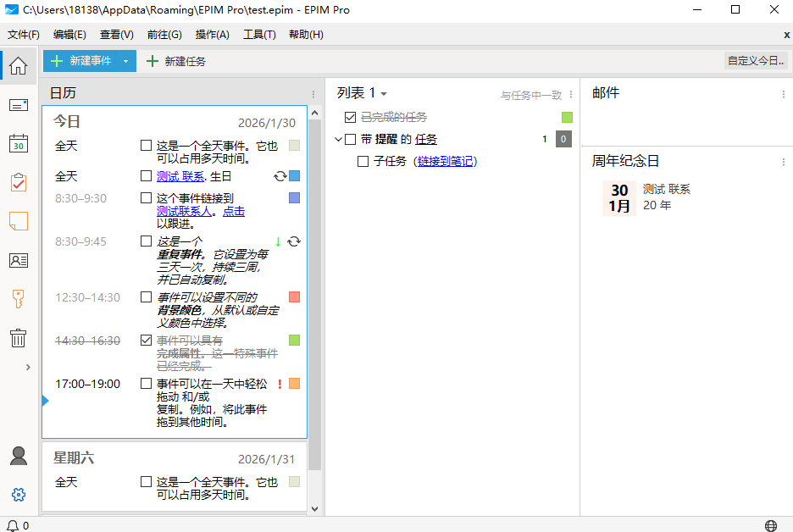Uncheck the completed 14:30–16:30 event checkbox
793x532 pixels.
coord(147,341)
